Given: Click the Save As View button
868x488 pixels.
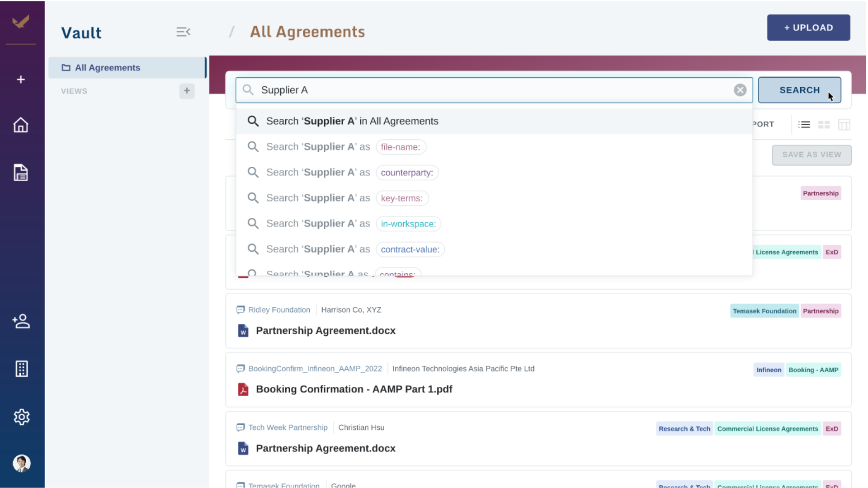Looking at the screenshot, I should pyautogui.click(x=811, y=155).
